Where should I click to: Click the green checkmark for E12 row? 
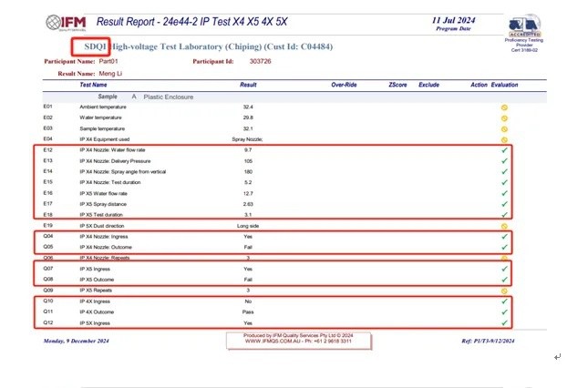coord(504,150)
